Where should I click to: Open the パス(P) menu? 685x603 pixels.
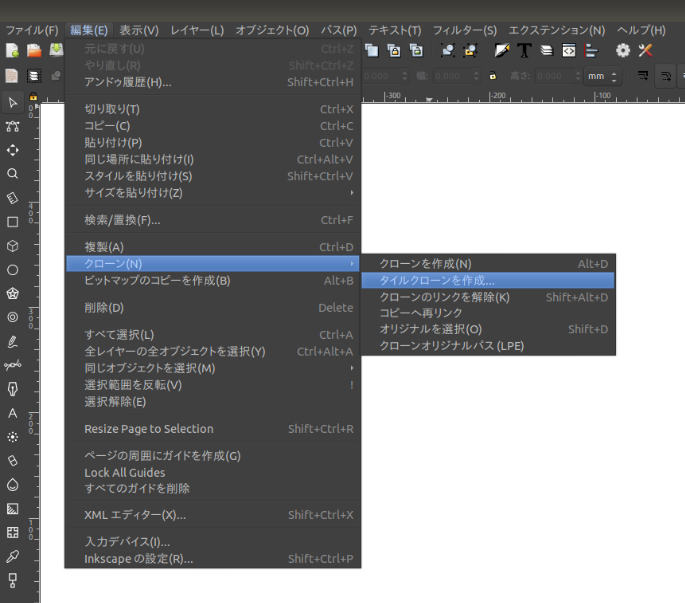coord(339,30)
